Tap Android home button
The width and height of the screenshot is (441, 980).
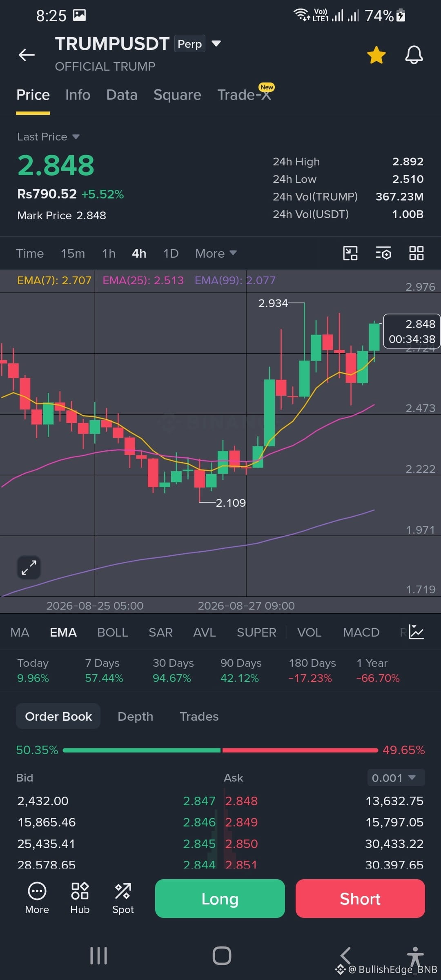(x=222, y=956)
